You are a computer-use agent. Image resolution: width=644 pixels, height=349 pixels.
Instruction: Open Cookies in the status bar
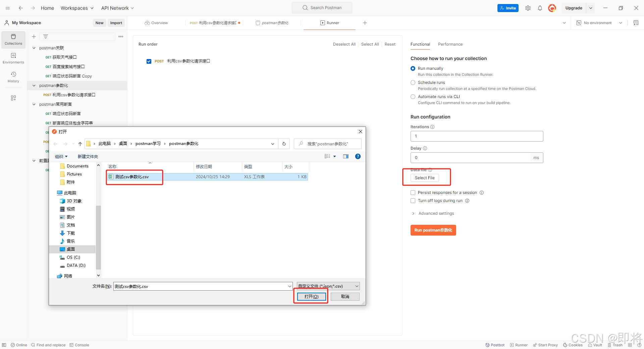pos(573,345)
